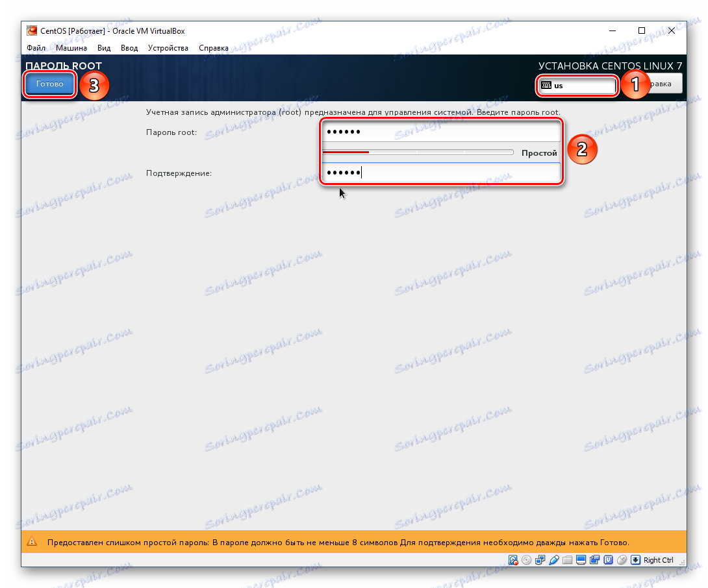The height and width of the screenshot is (588, 708).
Task: Open the Файл menu
Action: (36, 48)
